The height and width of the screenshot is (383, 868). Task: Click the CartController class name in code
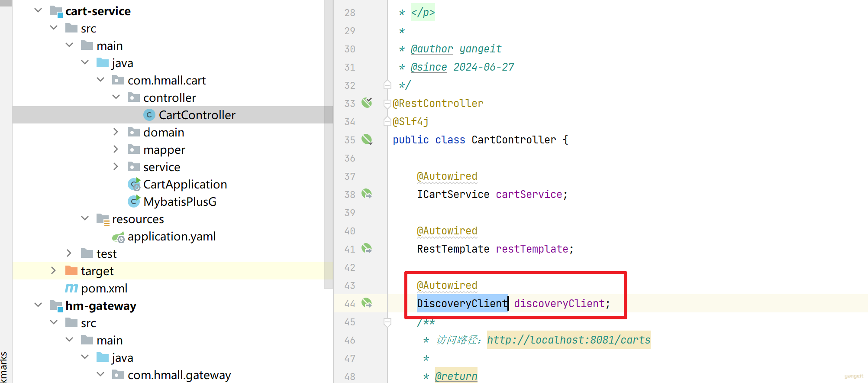tap(513, 140)
